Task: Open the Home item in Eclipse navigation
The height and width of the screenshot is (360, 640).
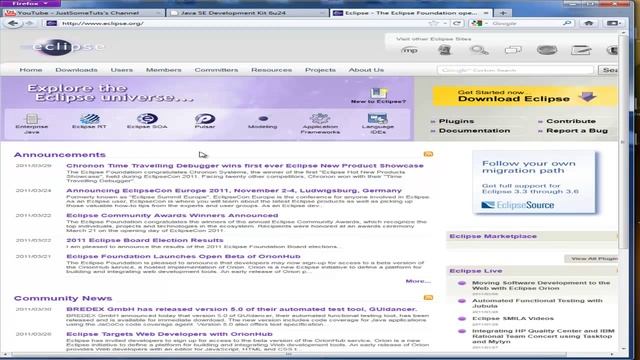Action: [31, 70]
